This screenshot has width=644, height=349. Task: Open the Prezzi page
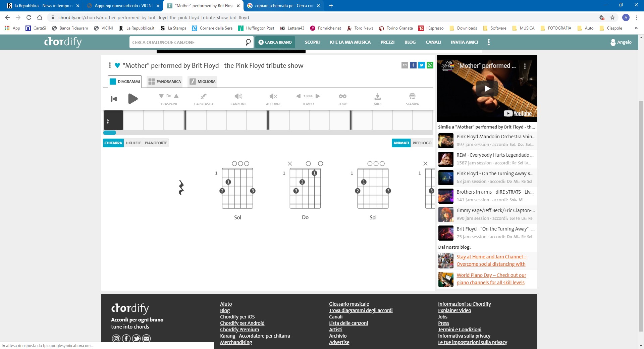pos(387,42)
